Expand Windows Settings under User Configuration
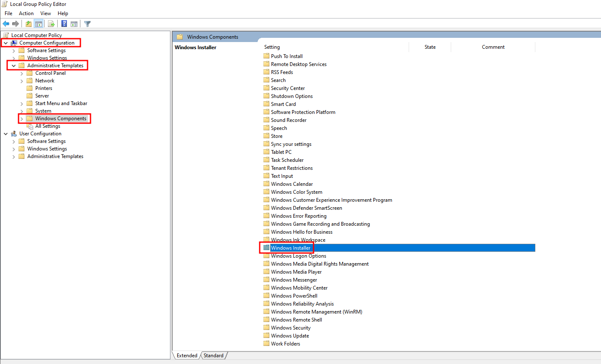Image resolution: width=601 pixels, height=364 pixels. pyautogui.click(x=13, y=149)
